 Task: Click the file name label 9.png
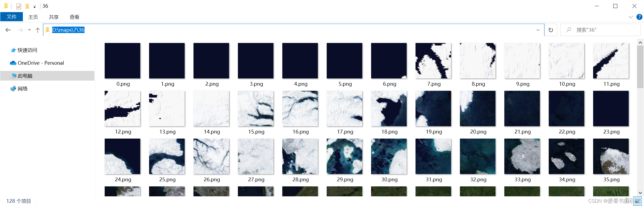(523, 84)
